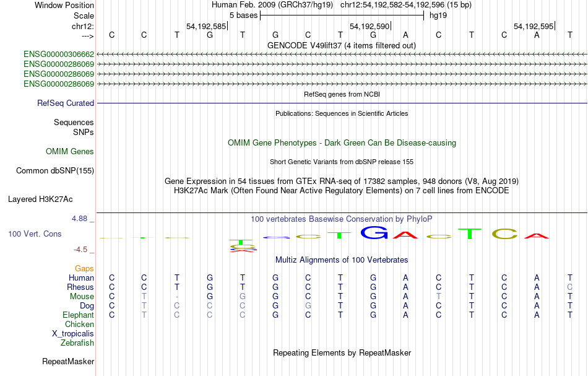The width and height of the screenshot is (588, 376).
Task: Click the chr12:54,192,582-54,192,596 coordinates text
Action: [x=406, y=5]
